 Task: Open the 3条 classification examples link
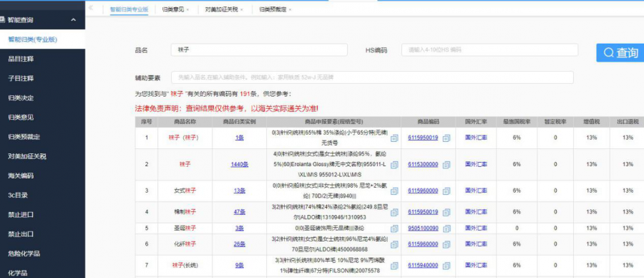point(240,228)
